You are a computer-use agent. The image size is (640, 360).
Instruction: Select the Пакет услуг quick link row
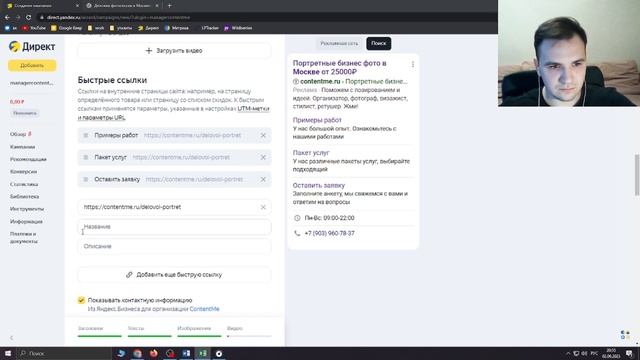point(174,157)
